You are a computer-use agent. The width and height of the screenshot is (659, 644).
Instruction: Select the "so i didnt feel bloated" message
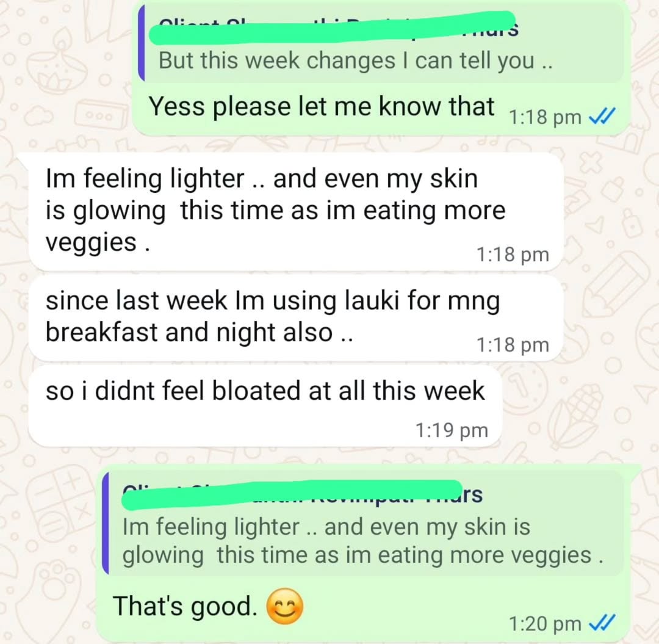pyautogui.click(x=265, y=406)
